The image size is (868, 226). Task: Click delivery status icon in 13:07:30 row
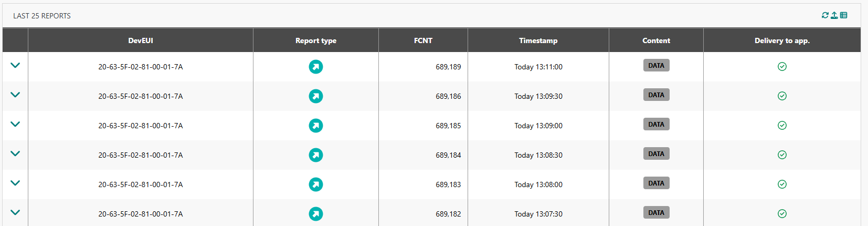(782, 214)
